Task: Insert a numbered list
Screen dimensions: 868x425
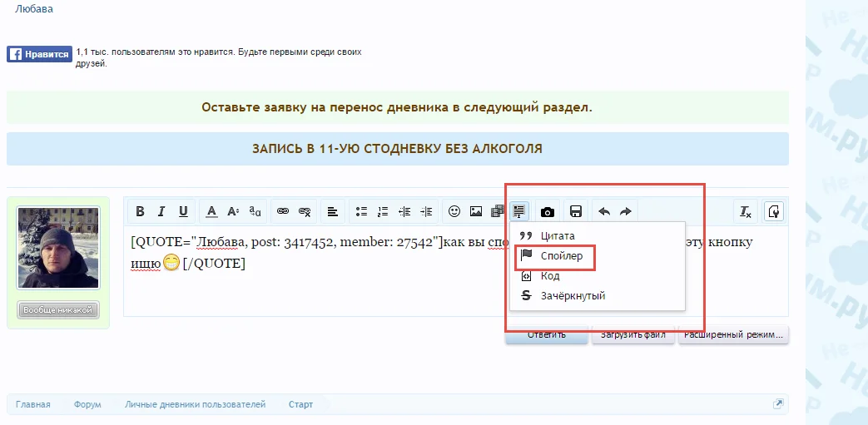Action: [x=383, y=211]
